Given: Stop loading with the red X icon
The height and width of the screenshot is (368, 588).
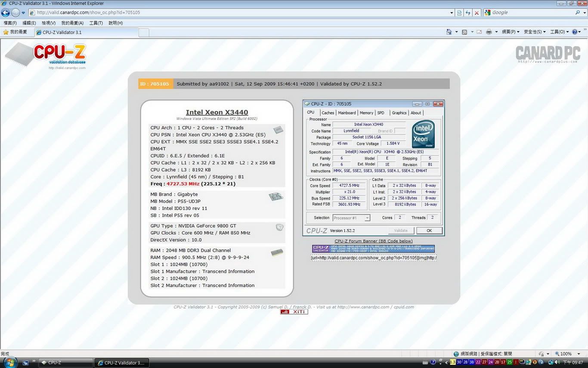Looking at the screenshot, I should pos(477,13).
